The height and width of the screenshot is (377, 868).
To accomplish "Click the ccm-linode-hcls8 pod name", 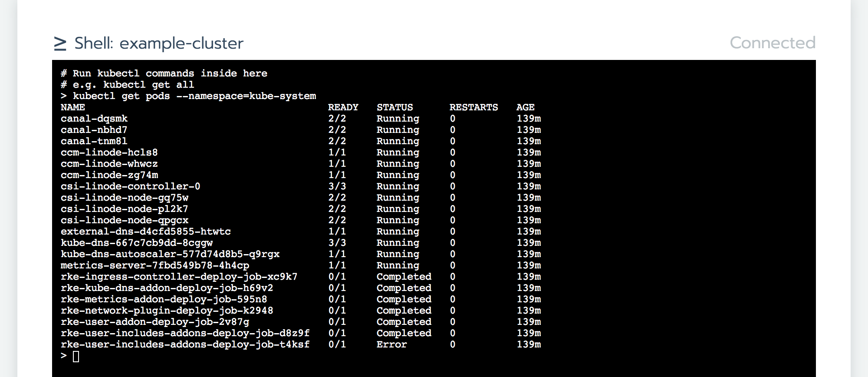I will (109, 152).
